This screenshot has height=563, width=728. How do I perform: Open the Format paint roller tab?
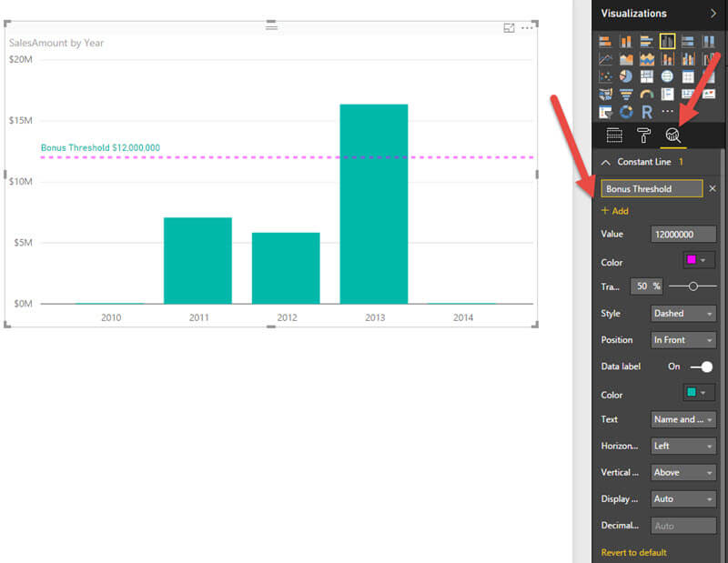[643, 136]
